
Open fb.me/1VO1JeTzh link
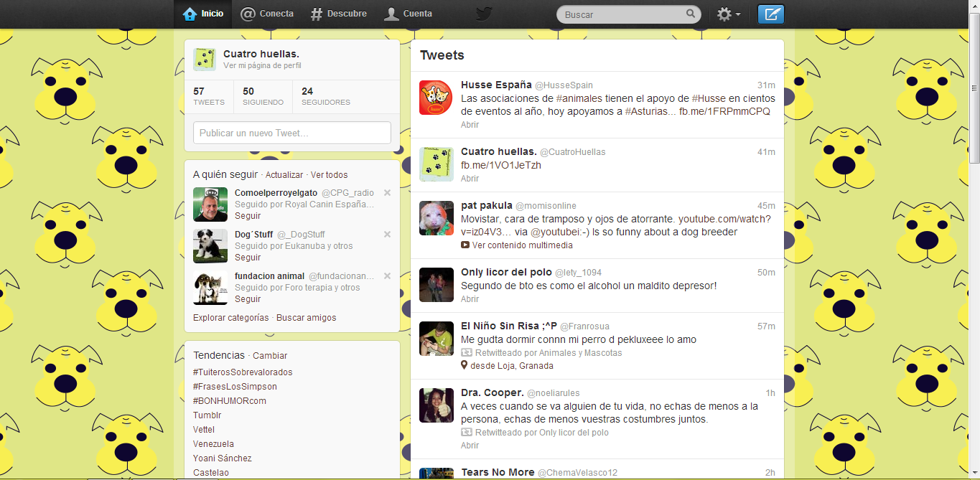(501, 165)
